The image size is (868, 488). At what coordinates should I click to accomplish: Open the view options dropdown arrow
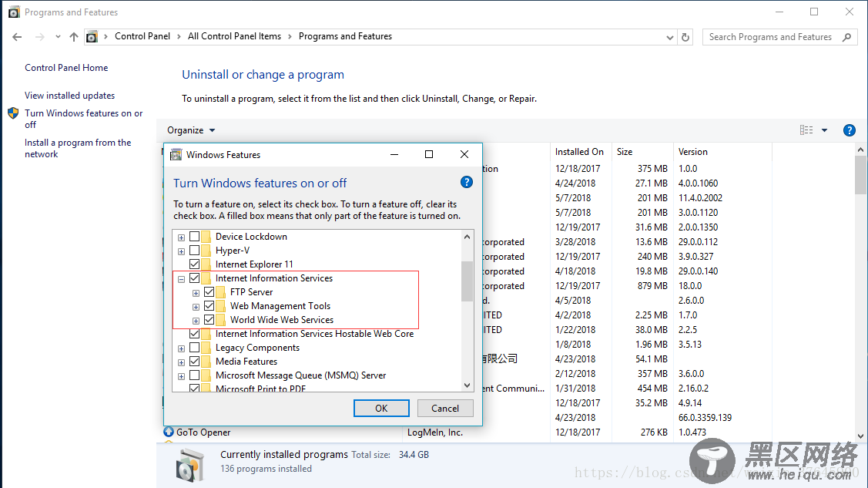tap(824, 130)
